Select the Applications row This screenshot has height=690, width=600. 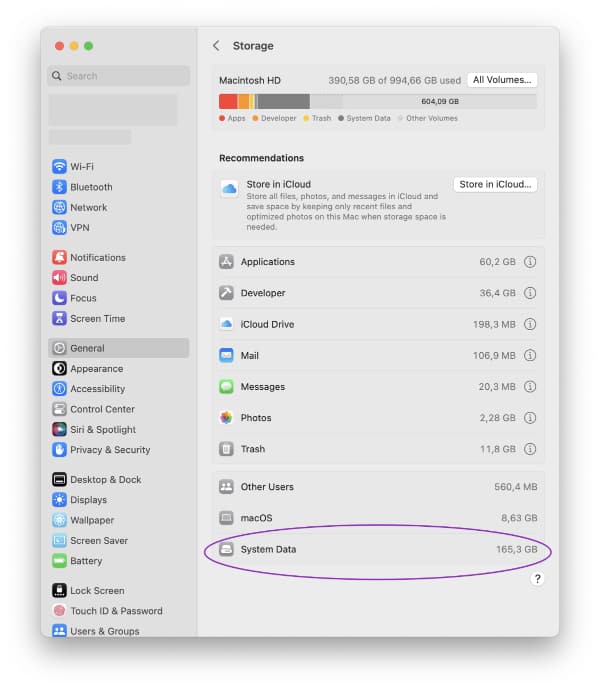378,262
